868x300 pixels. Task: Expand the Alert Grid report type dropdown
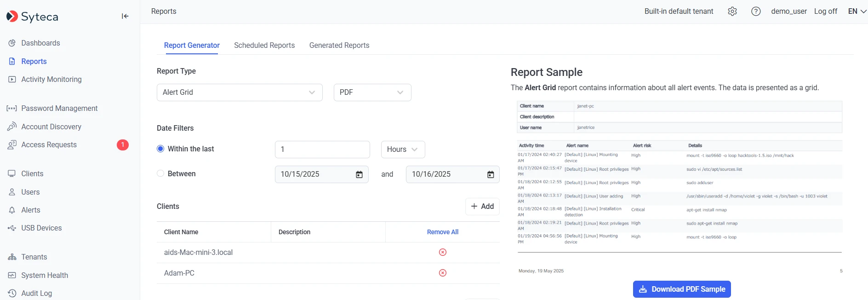point(239,92)
